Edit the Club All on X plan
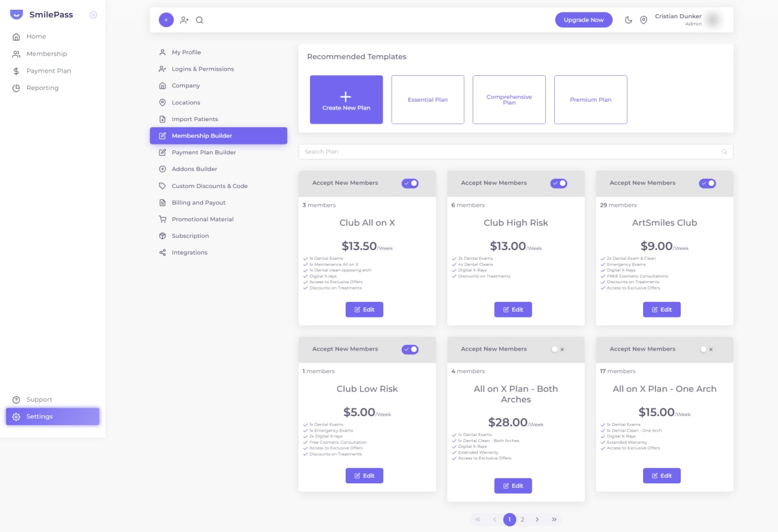 click(364, 310)
